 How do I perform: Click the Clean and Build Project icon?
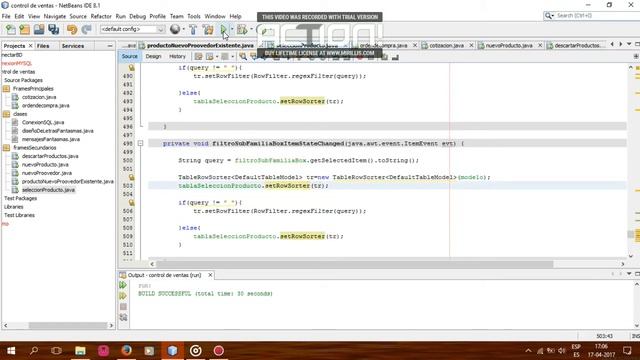coord(208,29)
